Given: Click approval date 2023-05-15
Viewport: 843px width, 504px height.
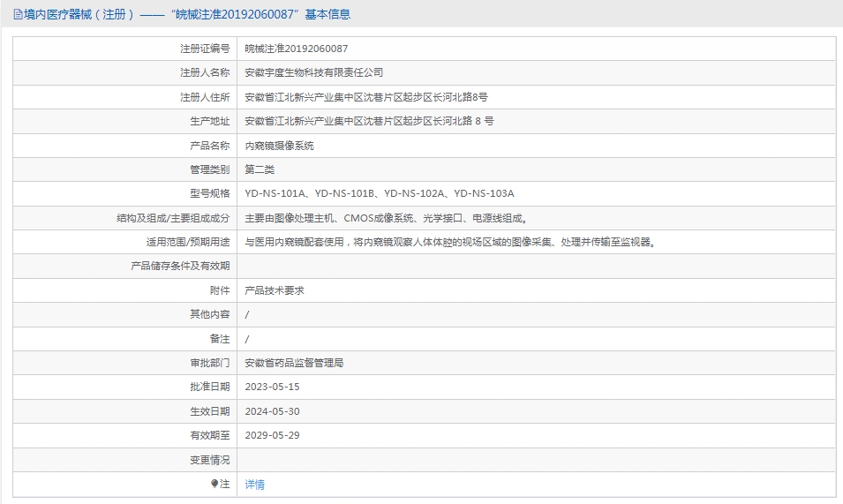Looking at the screenshot, I should point(272,387).
